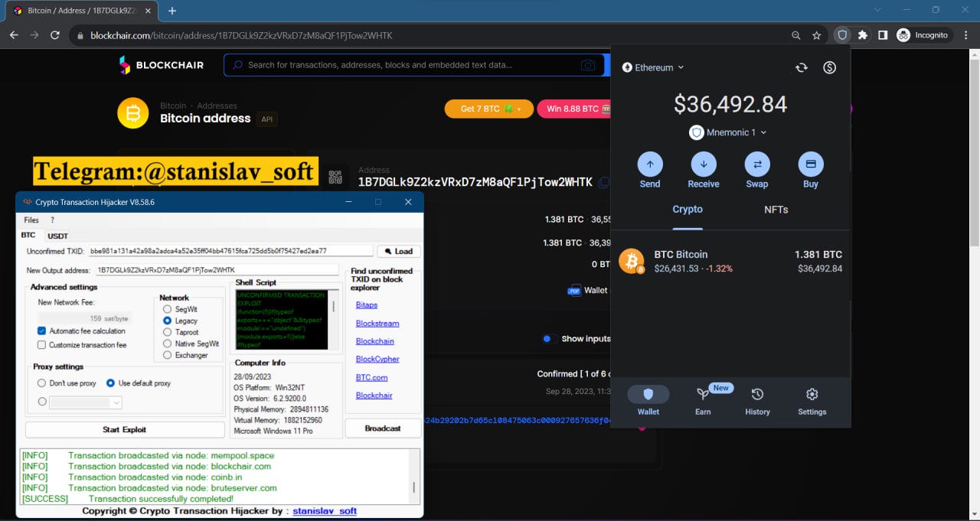Enable the Customize transaction fee checkbox
This screenshot has width=980, height=521.
41,344
